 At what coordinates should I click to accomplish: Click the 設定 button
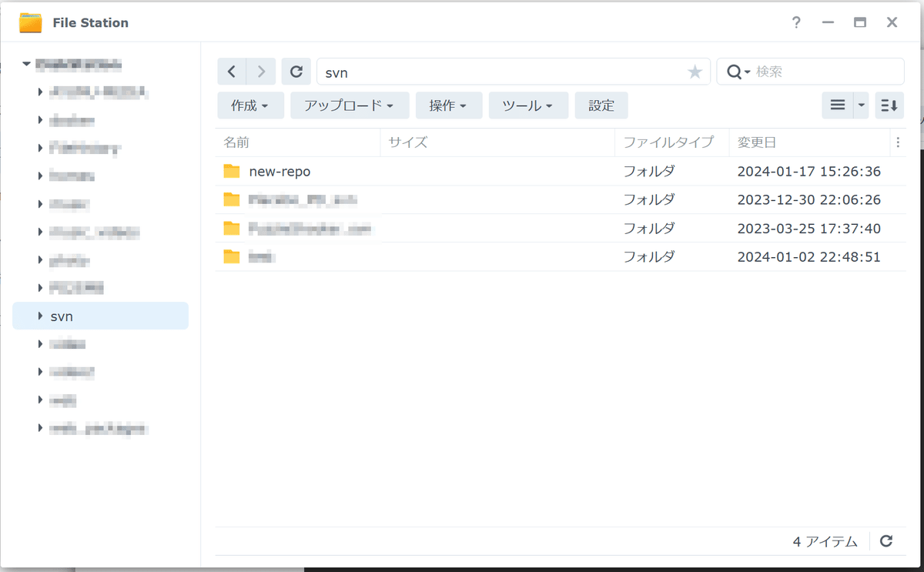click(601, 105)
